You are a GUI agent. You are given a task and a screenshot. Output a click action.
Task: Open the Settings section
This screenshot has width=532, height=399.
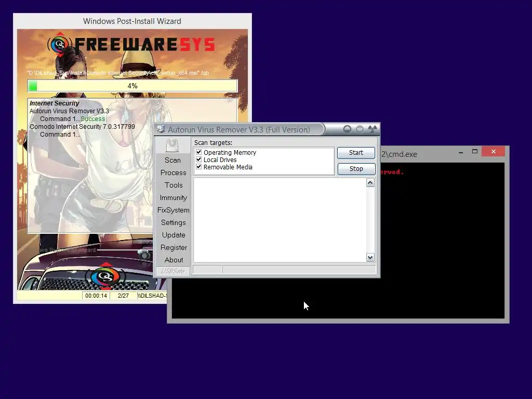pyautogui.click(x=174, y=222)
